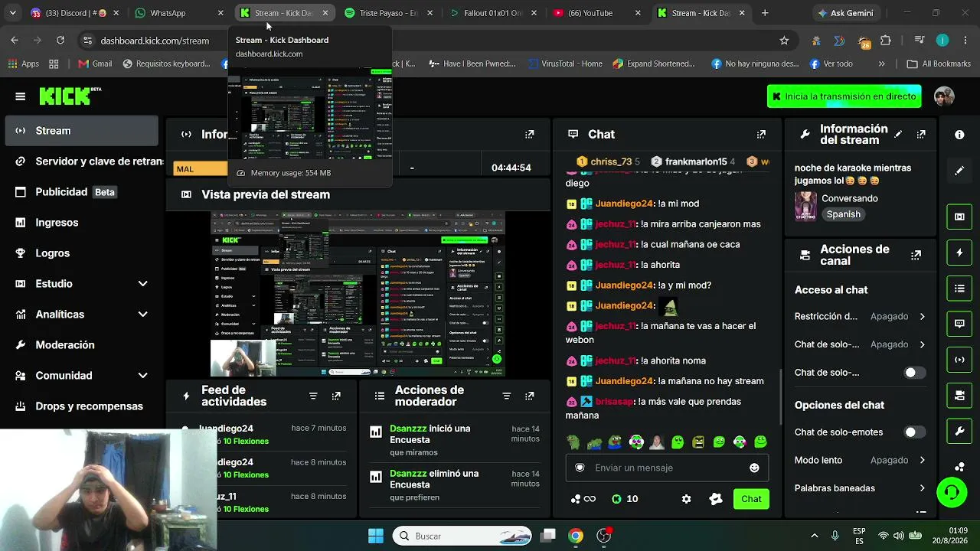Open Modo lento options arrow
Viewport: 980px width, 551px height.
[x=922, y=460]
